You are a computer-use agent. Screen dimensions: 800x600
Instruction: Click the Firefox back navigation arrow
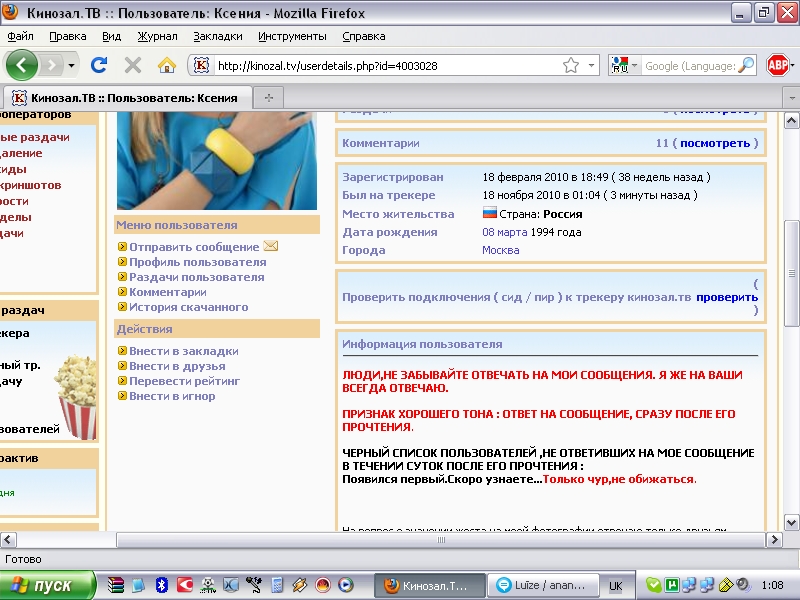[22, 65]
